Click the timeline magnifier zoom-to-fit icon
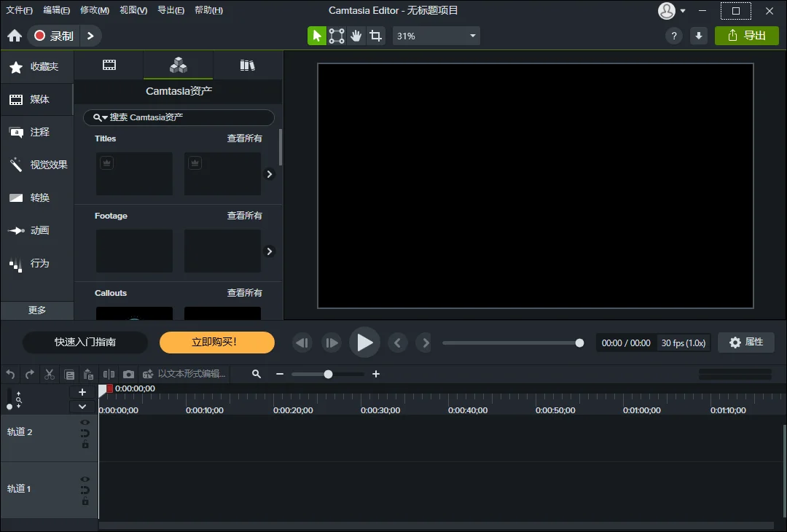This screenshot has width=787, height=532. (257, 375)
